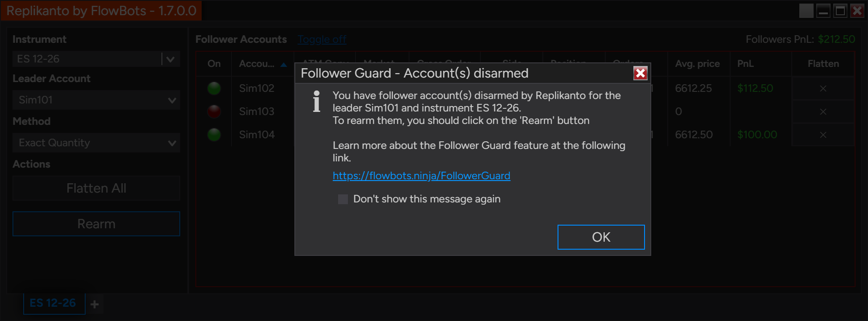Check "Don't show this message again"
868x321 pixels.
click(x=343, y=199)
